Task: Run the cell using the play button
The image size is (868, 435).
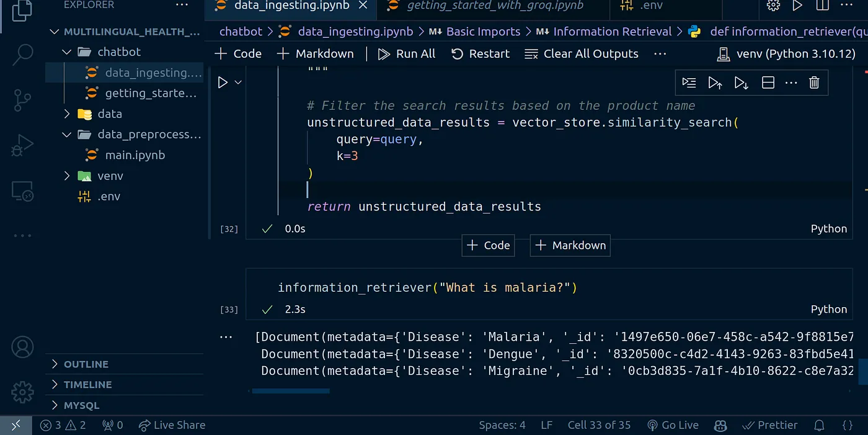Action: pos(223,83)
